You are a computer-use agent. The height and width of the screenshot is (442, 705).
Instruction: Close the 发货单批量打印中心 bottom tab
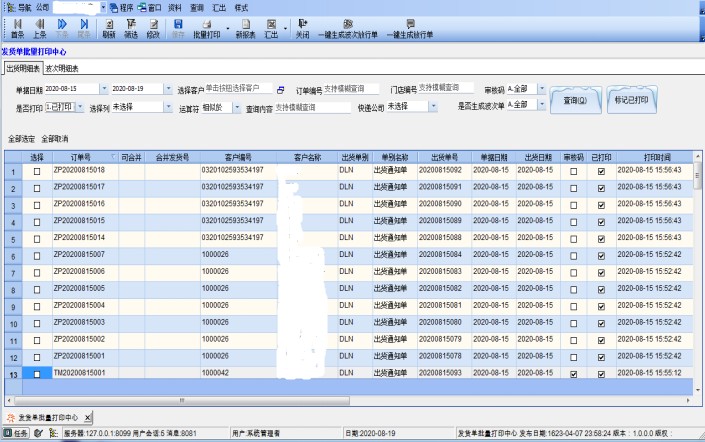point(88,418)
